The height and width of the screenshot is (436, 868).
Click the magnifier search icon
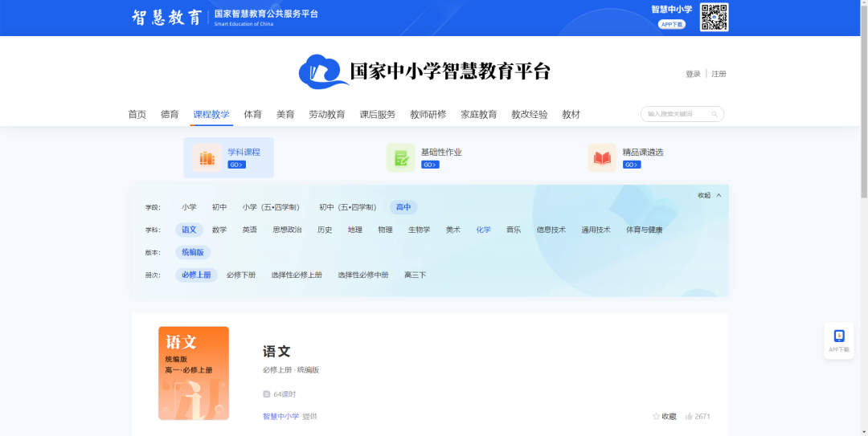pos(714,114)
